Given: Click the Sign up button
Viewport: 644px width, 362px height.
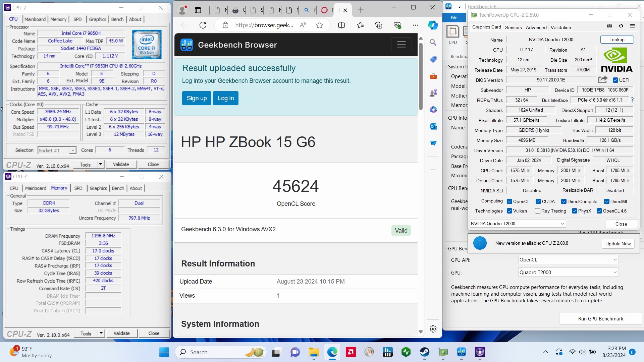Looking at the screenshot, I should (x=197, y=98).
